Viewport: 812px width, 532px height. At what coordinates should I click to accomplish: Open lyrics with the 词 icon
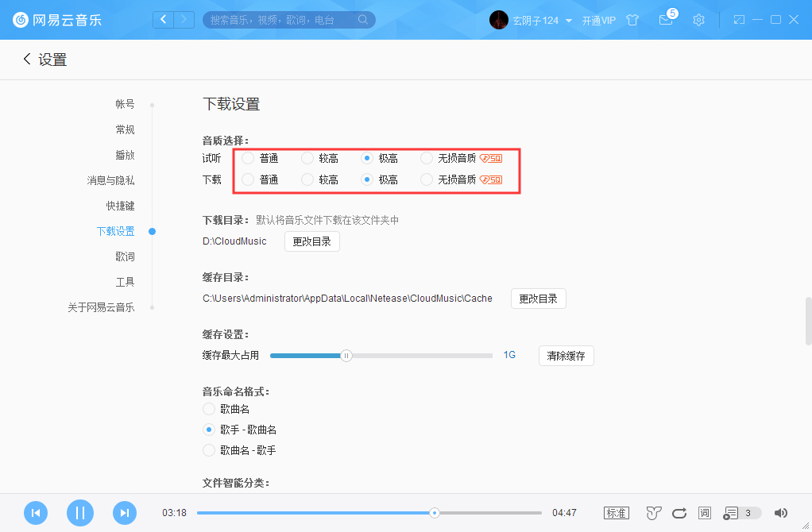[704, 513]
